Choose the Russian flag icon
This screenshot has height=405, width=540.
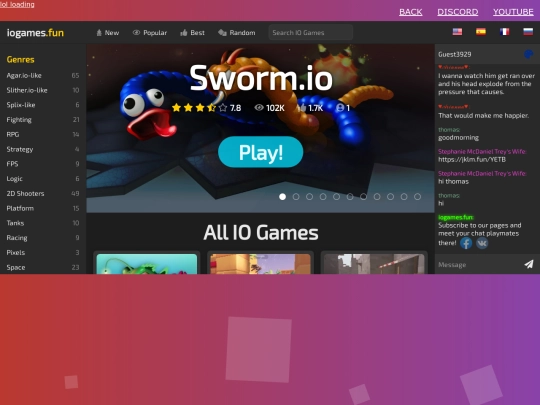coord(528,32)
